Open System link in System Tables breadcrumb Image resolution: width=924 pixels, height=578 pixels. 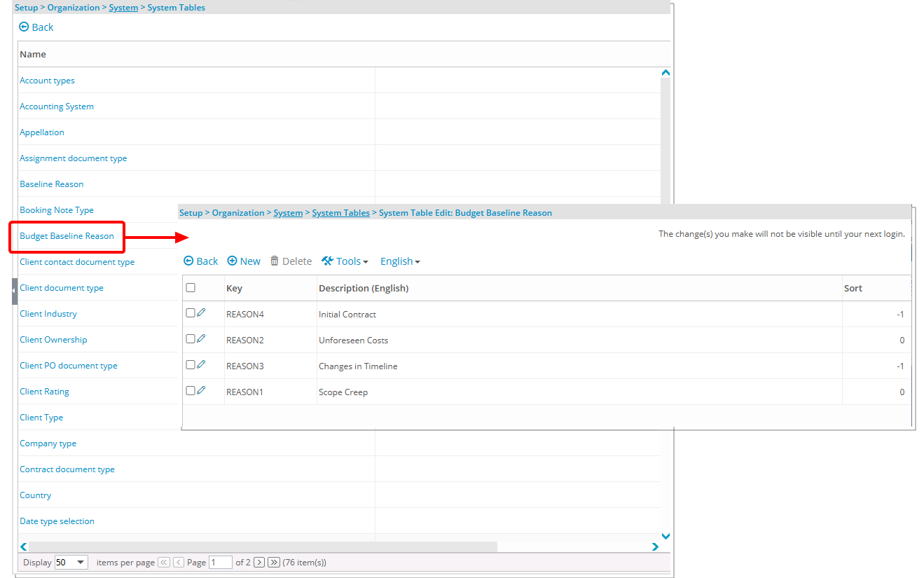click(123, 8)
